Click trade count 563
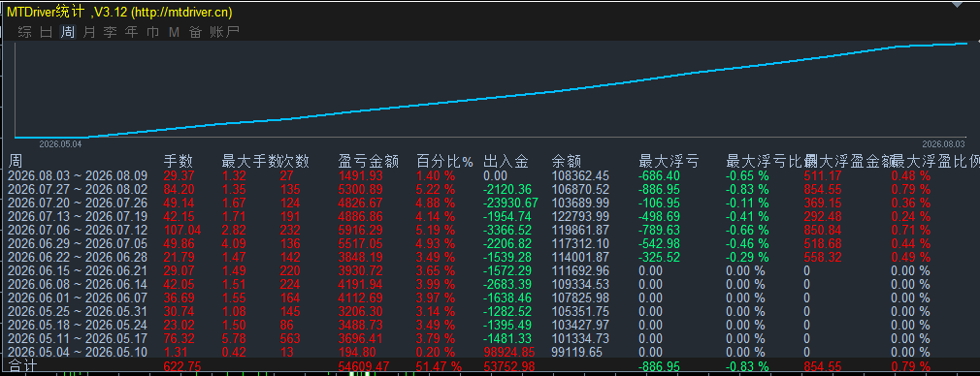The width and height of the screenshot is (980, 376). [x=289, y=338]
